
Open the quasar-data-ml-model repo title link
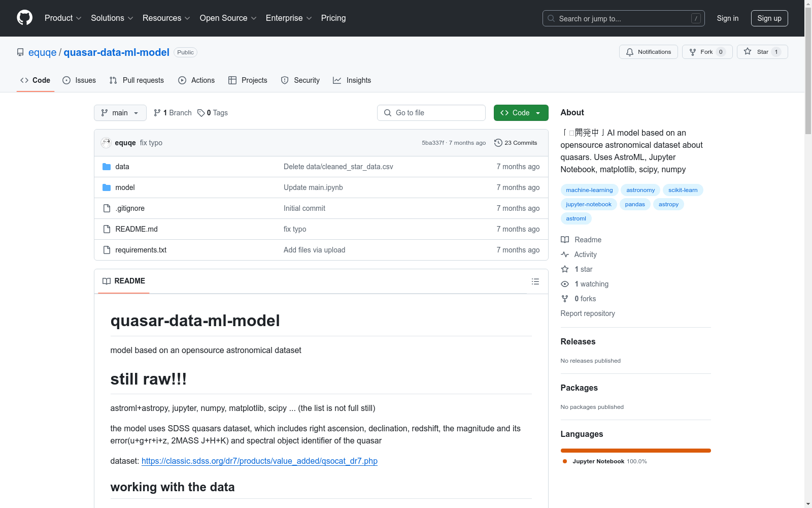tap(116, 52)
